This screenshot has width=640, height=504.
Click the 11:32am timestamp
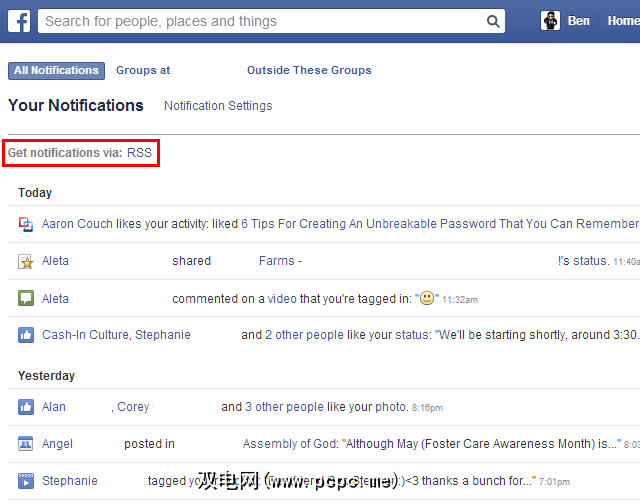[460, 300]
